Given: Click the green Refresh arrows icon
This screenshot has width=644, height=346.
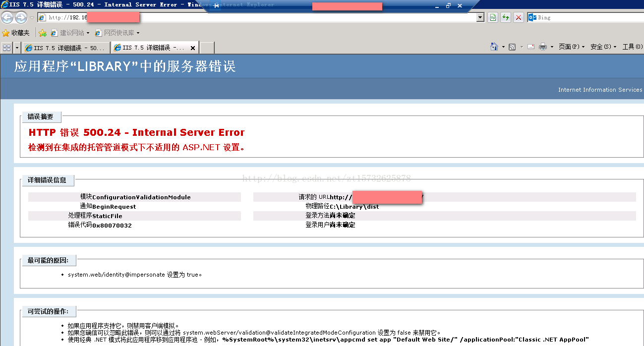Looking at the screenshot, I should point(505,17).
